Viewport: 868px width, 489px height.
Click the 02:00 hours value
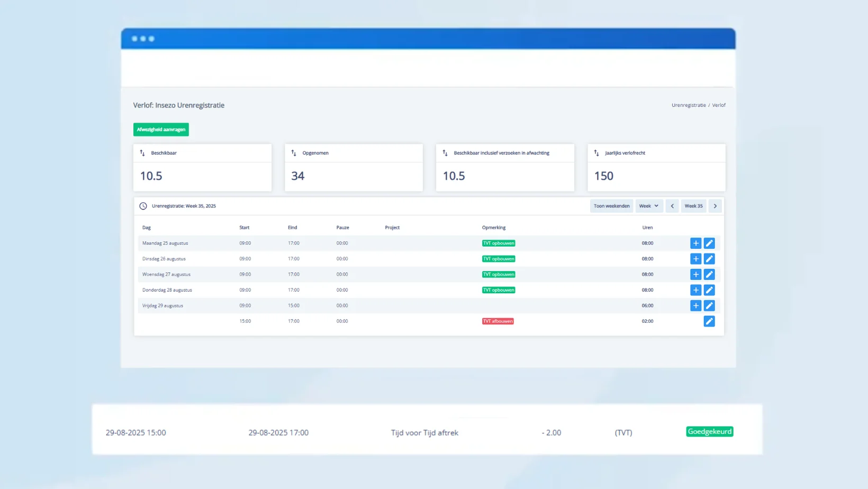point(647,321)
